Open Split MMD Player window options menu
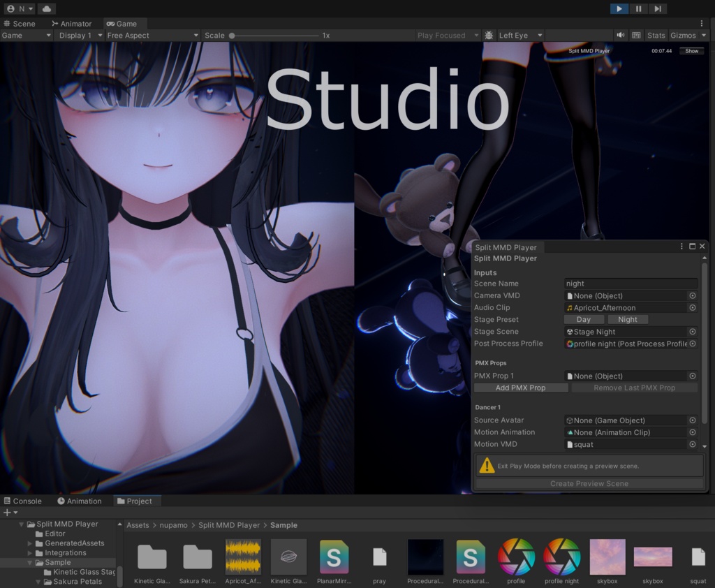This screenshot has height=588, width=715. coord(681,247)
